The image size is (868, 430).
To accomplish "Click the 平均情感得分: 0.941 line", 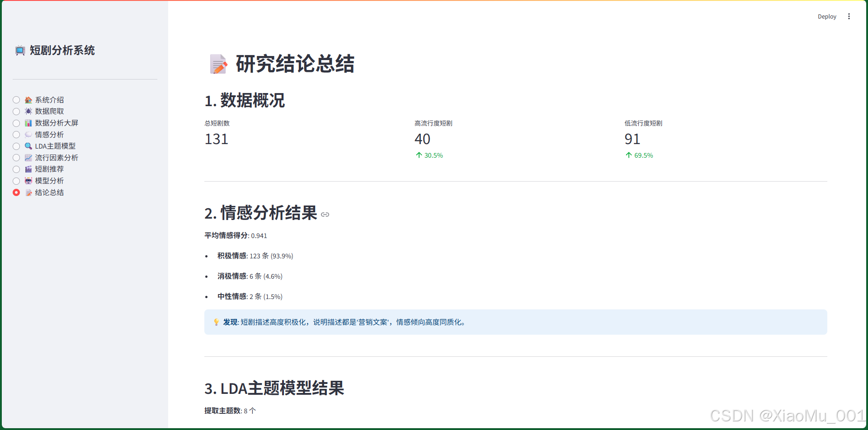I will 236,235.
